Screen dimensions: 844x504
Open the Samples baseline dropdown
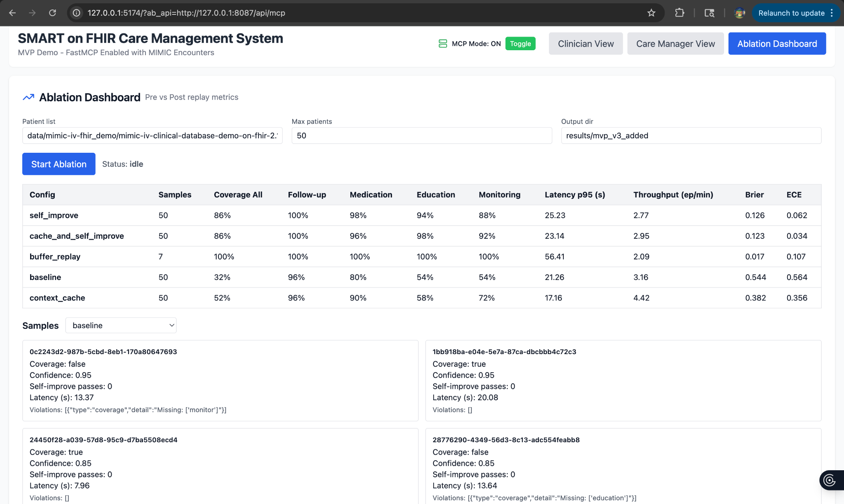click(121, 325)
